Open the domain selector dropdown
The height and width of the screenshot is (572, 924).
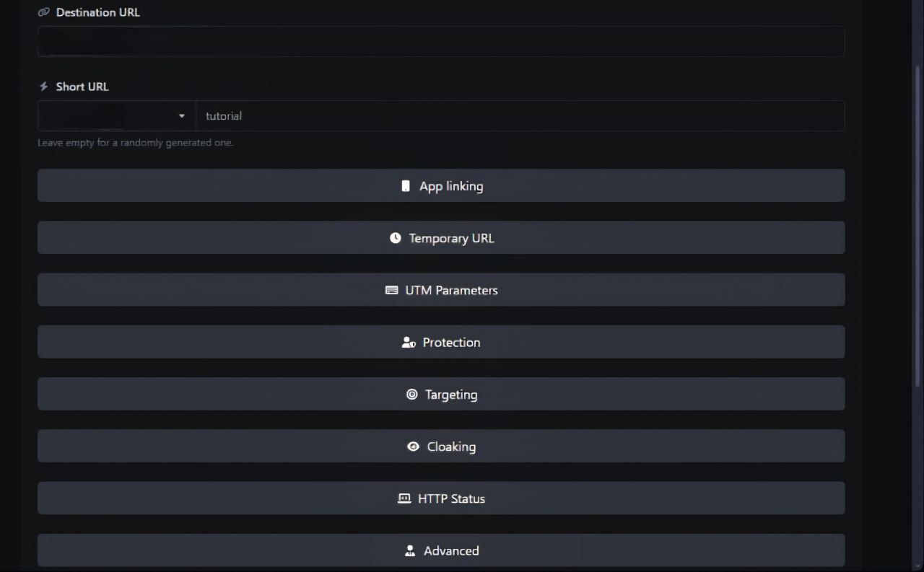tap(182, 115)
